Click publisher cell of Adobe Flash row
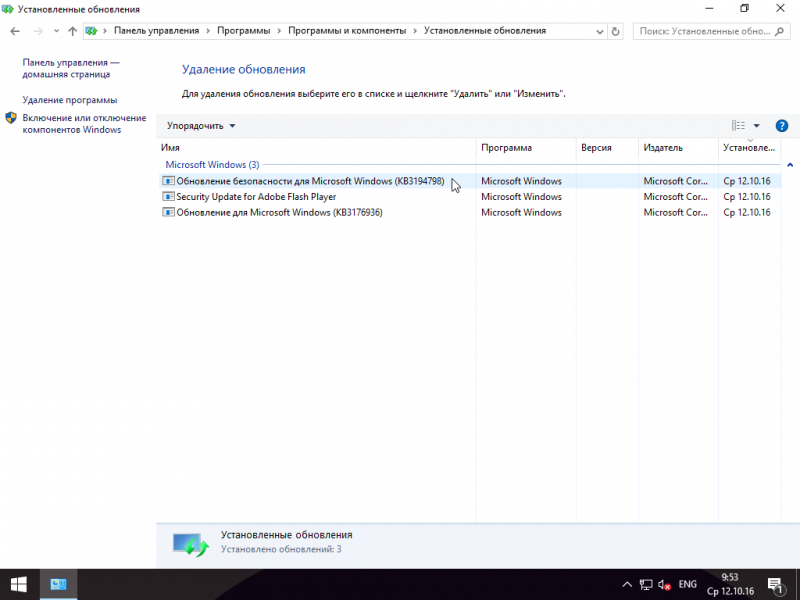800x600 pixels. (676, 197)
